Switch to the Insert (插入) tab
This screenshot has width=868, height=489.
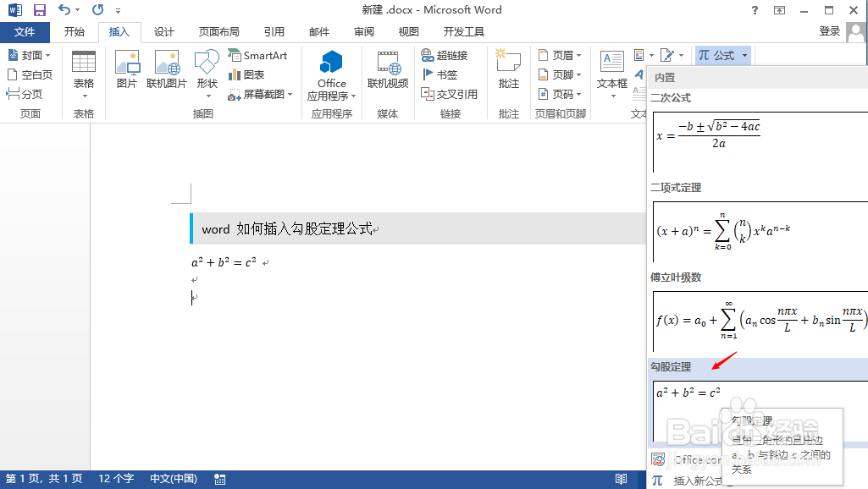(x=119, y=32)
